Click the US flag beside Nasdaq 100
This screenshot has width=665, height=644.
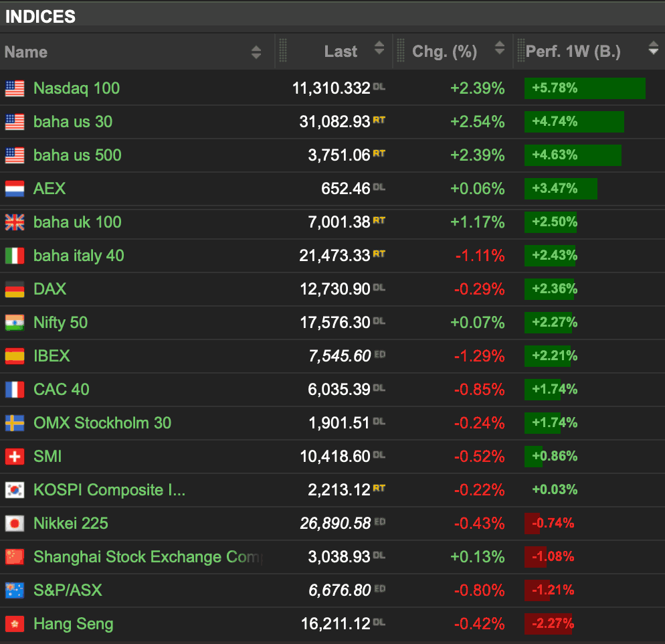point(15,88)
